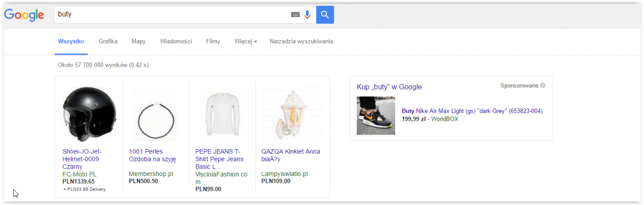Image resolution: width=644 pixels, height=205 pixels.
Task: Open the Buty Nike Air Max Light link
Action: click(x=472, y=111)
